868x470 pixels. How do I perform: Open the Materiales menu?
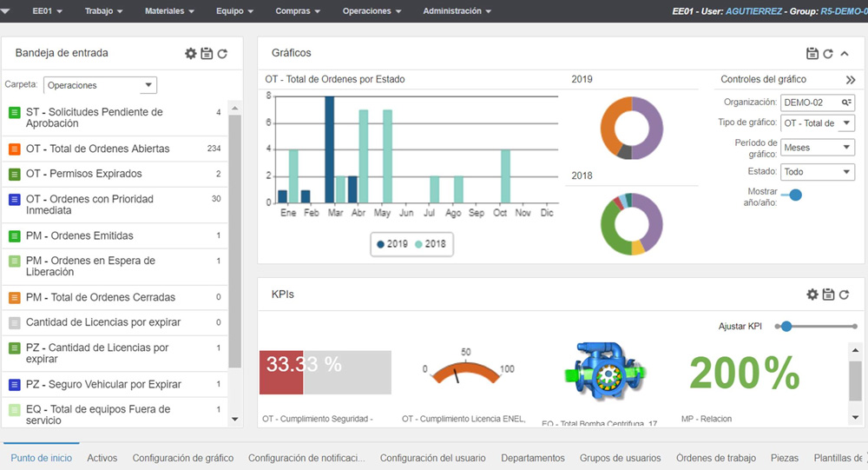[169, 11]
